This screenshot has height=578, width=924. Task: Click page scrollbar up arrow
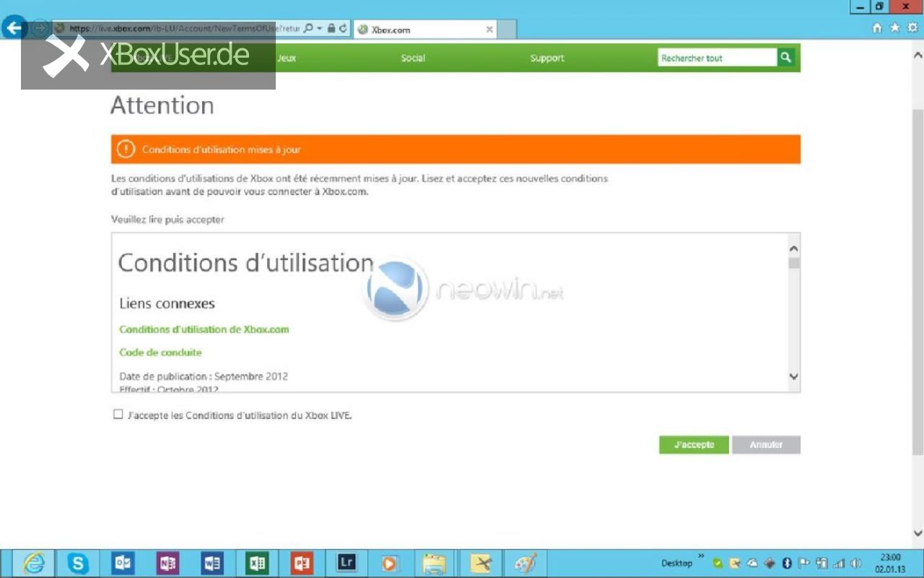point(918,54)
